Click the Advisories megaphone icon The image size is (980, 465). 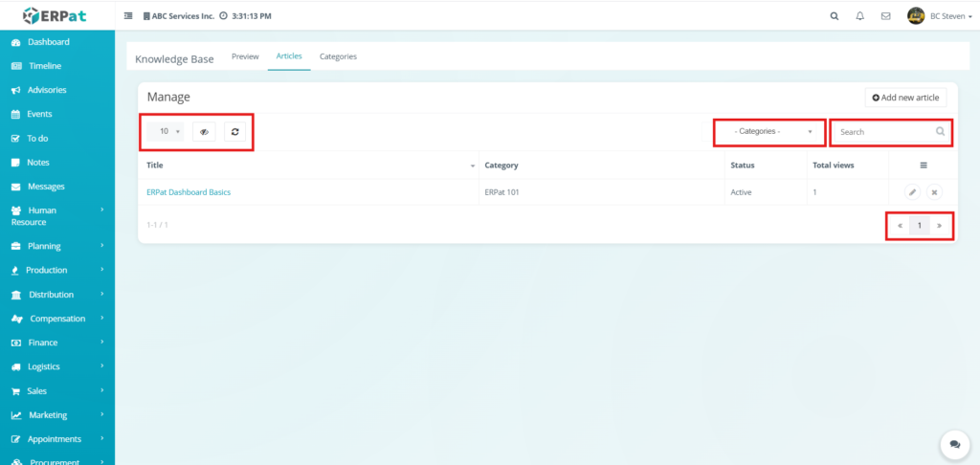16,91
